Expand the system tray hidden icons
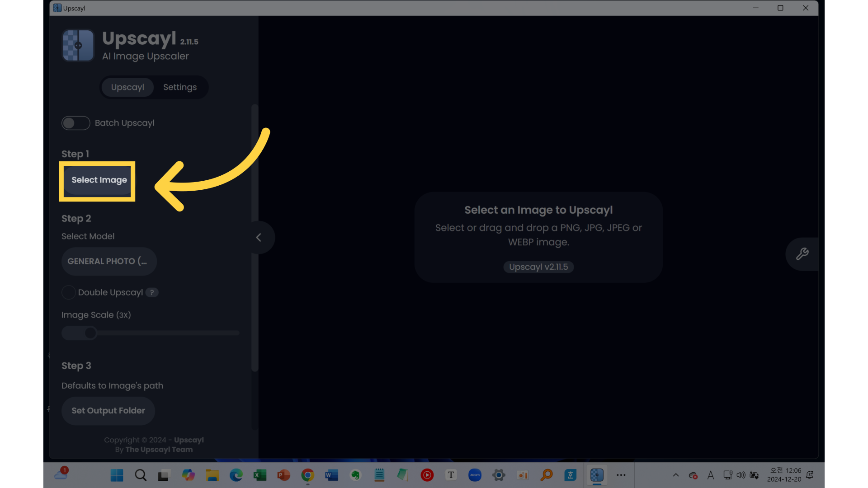 click(x=675, y=475)
